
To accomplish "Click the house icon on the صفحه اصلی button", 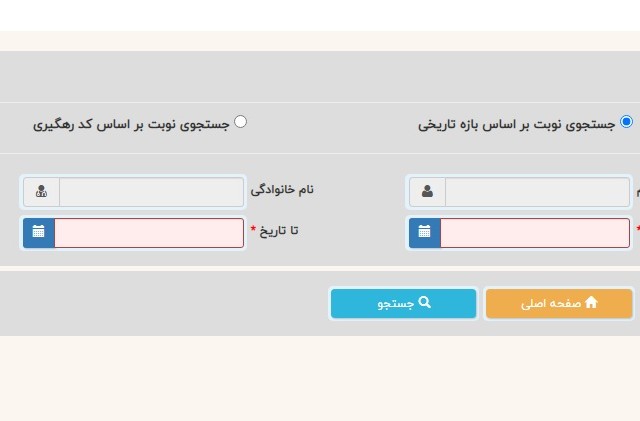I will (x=591, y=302).
